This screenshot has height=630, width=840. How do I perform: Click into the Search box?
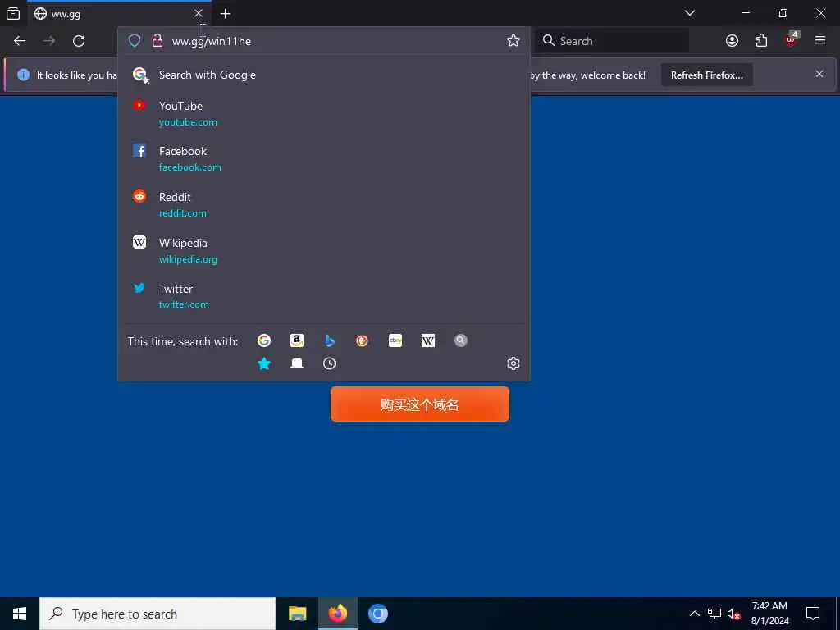612,41
